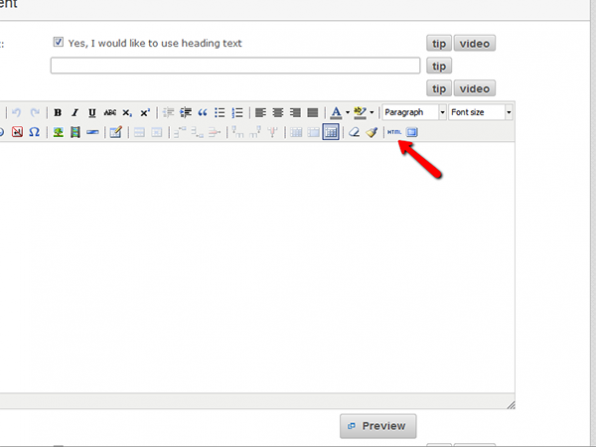
Task: Insert image with tree icon
Action: (58, 132)
